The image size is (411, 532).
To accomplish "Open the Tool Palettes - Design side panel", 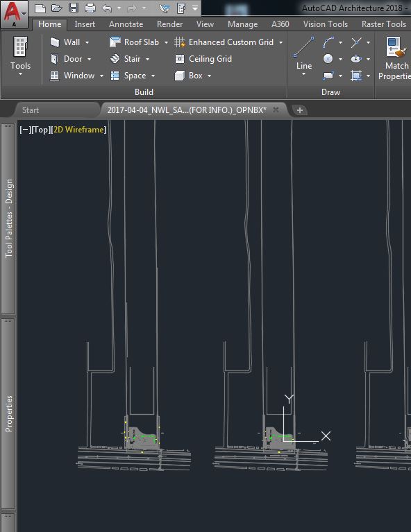I will click(x=8, y=218).
